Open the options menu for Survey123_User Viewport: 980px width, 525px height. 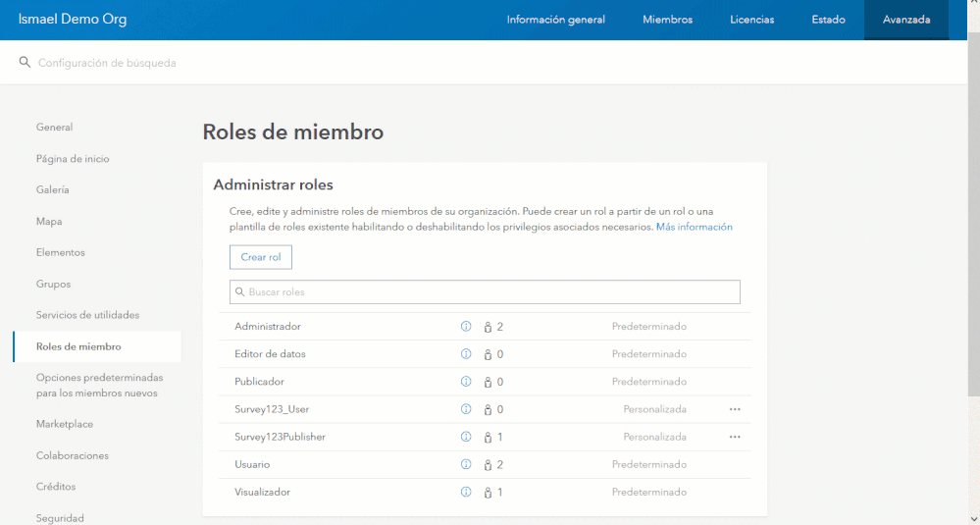click(735, 409)
